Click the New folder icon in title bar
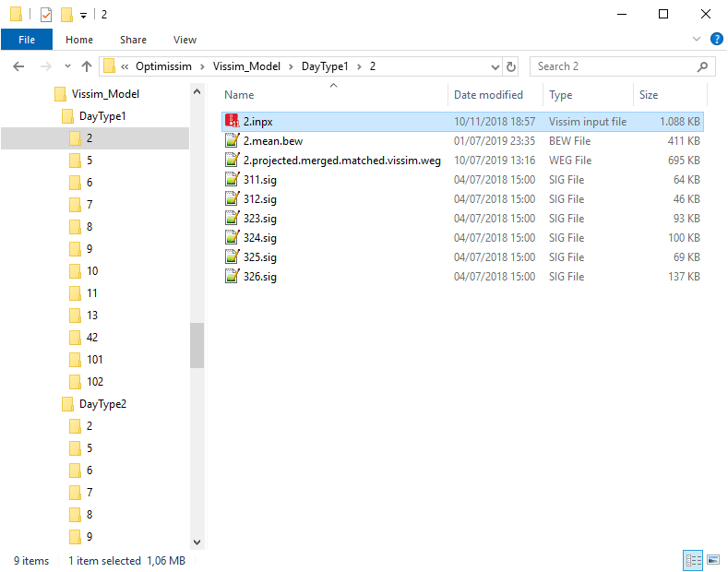Viewport: 728px width, 572px height. [x=66, y=15]
